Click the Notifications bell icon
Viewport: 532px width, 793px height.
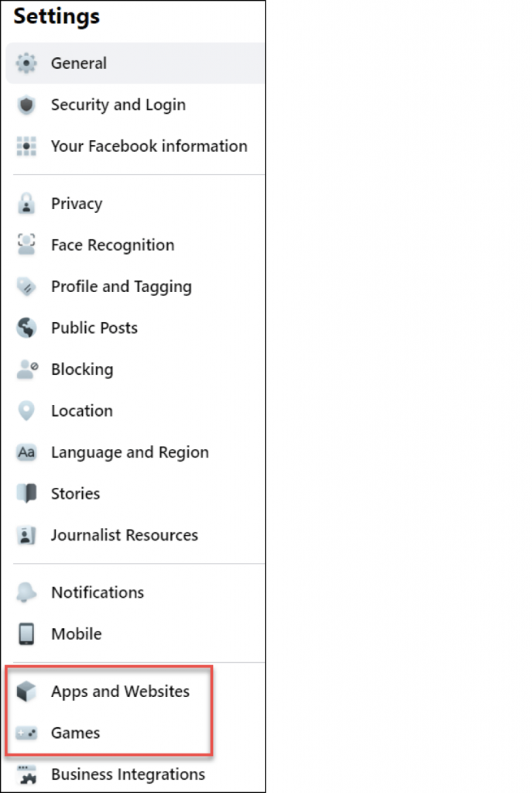click(26, 592)
